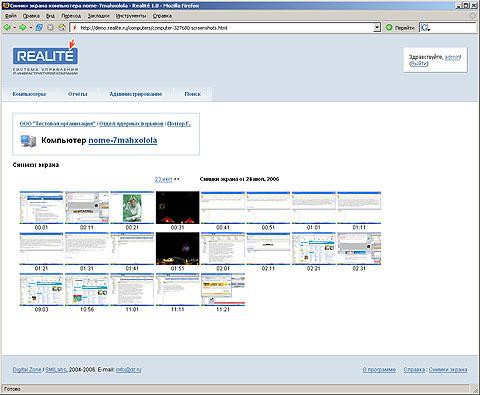This screenshot has height=395, width=480.
Task: Click the Перейти go button label
Action: (405, 28)
